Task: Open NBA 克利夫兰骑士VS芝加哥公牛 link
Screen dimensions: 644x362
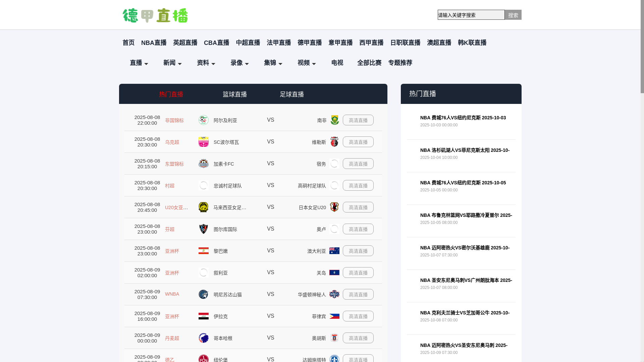Action: (465, 313)
